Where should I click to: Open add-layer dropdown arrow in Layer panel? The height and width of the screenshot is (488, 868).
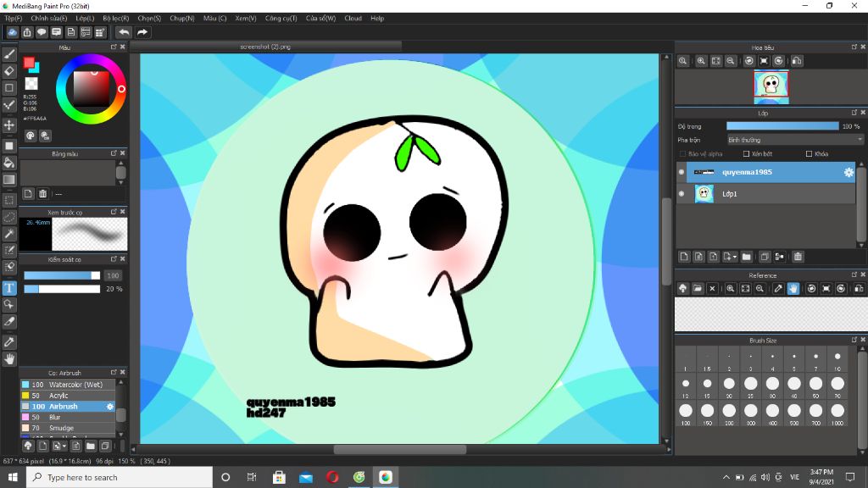pos(735,257)
